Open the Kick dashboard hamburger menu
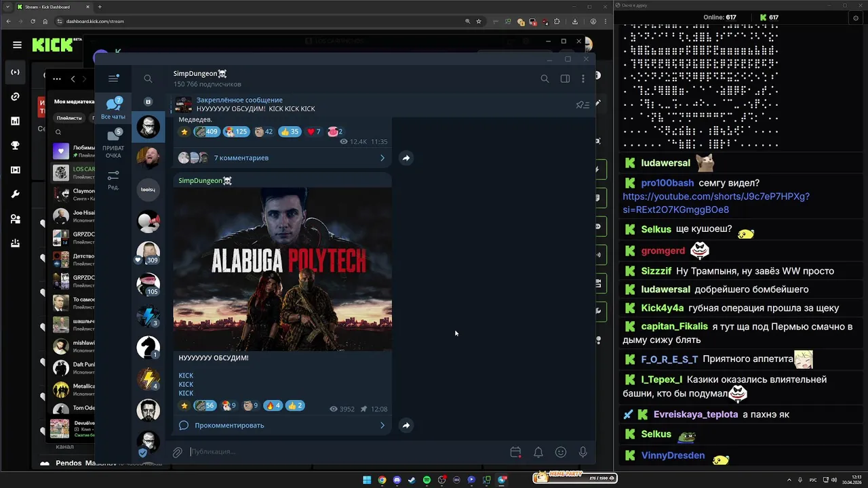Viewport: 868px width, 488px height. pos(17,45)
